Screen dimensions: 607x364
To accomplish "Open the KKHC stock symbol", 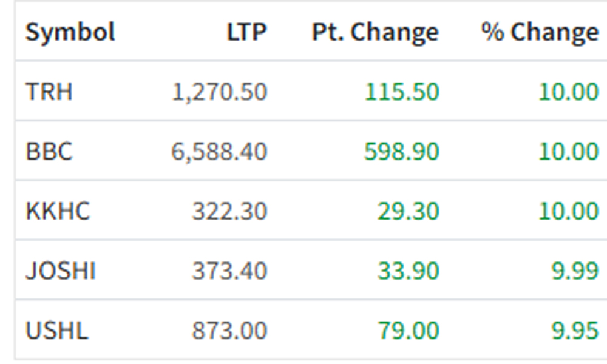I will point(58,211).
